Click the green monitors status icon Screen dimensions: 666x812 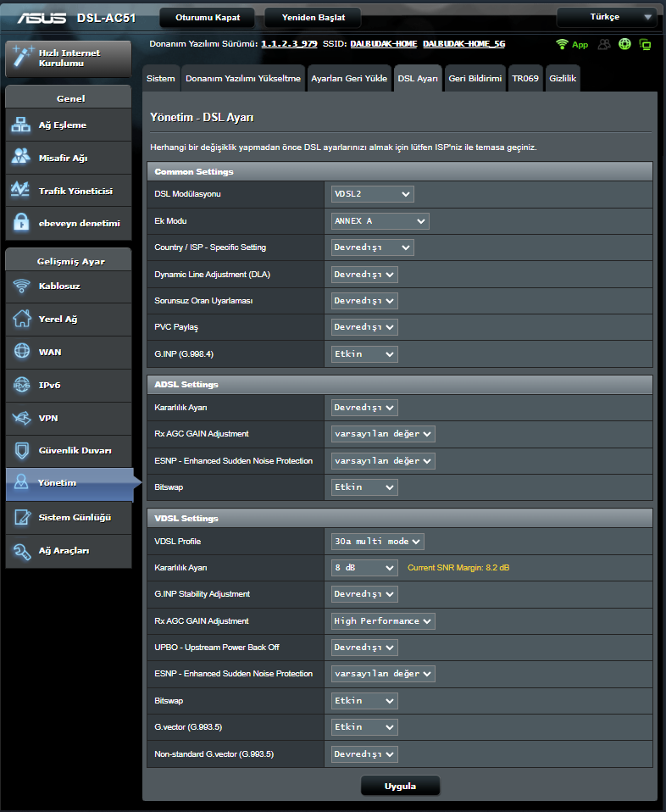tap(645, 45)
